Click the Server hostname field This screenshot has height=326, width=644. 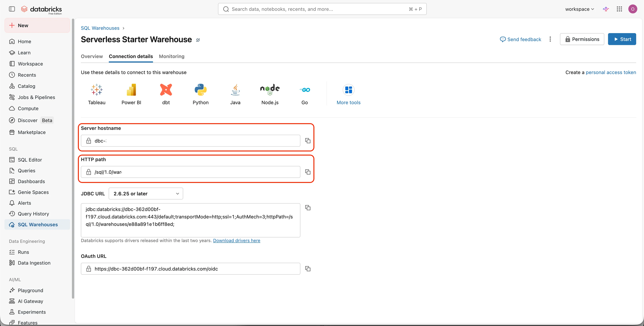click(190, 140)
